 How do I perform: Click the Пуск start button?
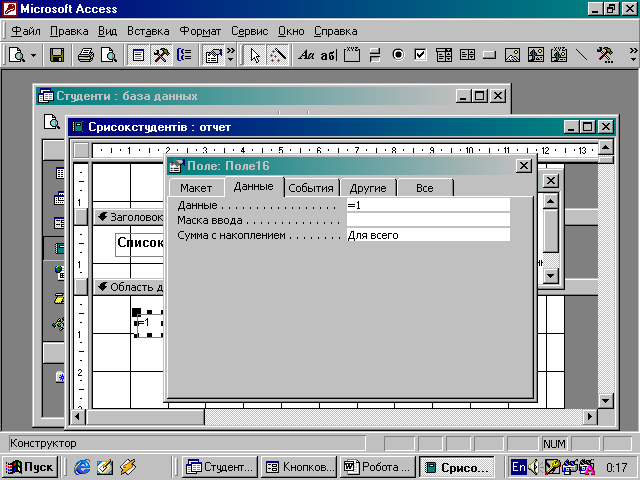coord(29,467)
